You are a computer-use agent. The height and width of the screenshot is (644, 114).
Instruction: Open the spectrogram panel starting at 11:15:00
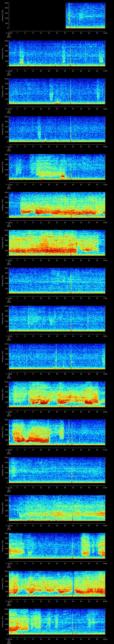pyautogui.click(x=57, y=243)
